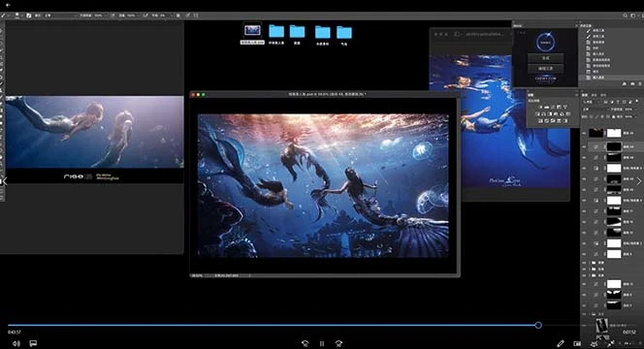Image resolution: width=644 pixels, height=349 pixels.
Task: Go back with the top-left arrow
Action: (x=7, y=5)
